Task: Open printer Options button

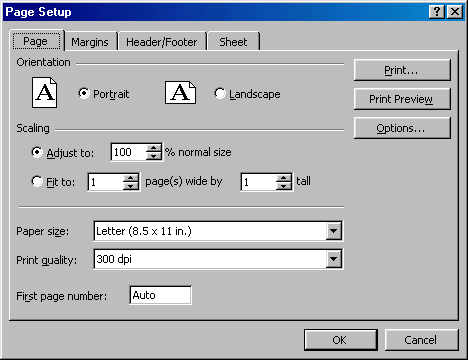Action: tap(402, 128)
